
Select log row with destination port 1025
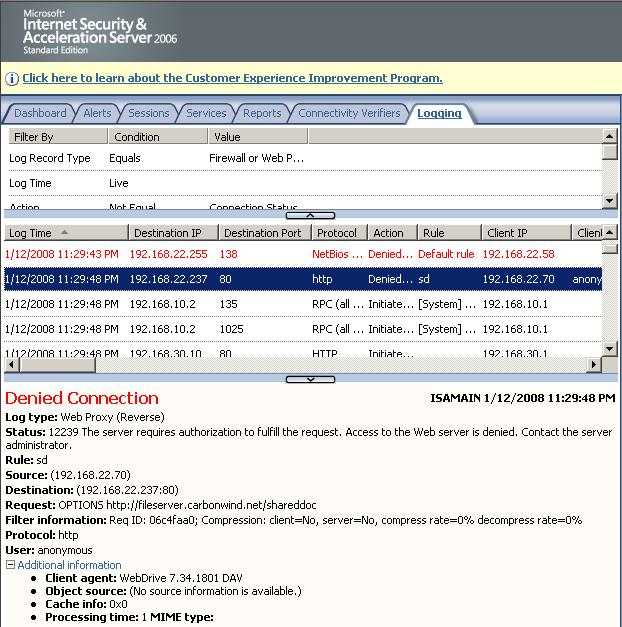click(303, 329)
